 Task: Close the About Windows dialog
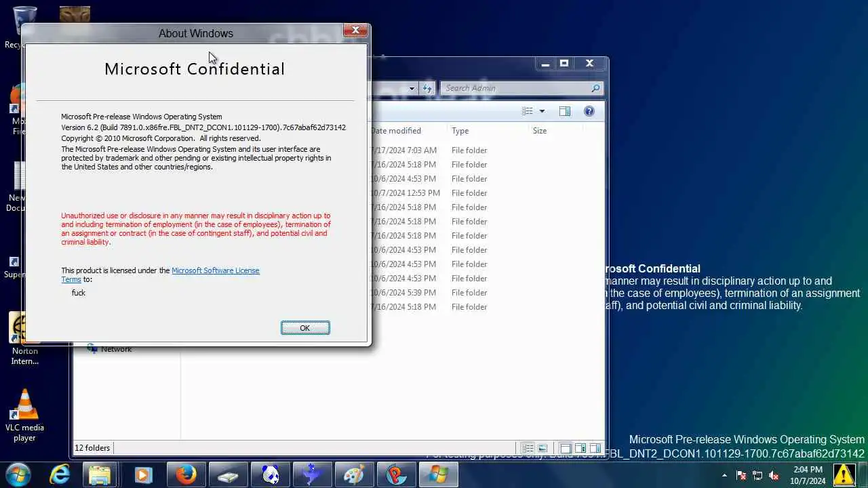[x=355, y=30]
